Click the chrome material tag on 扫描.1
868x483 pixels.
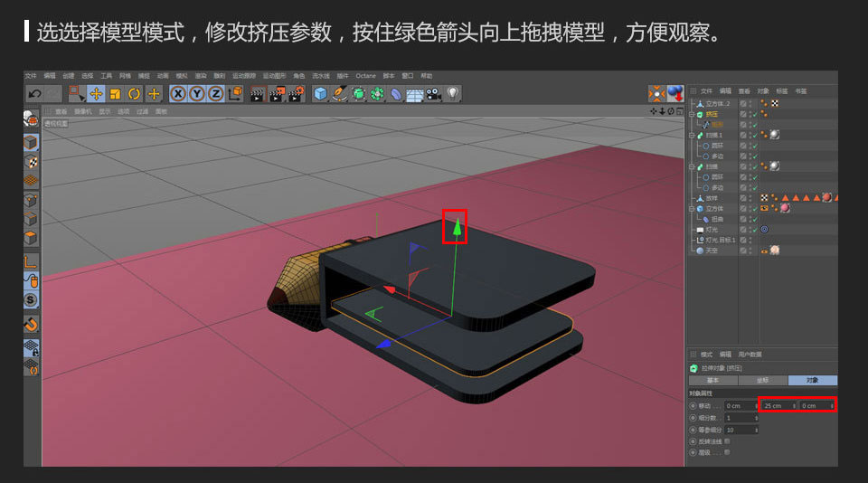pyautogui.click(x=775, y=135)
